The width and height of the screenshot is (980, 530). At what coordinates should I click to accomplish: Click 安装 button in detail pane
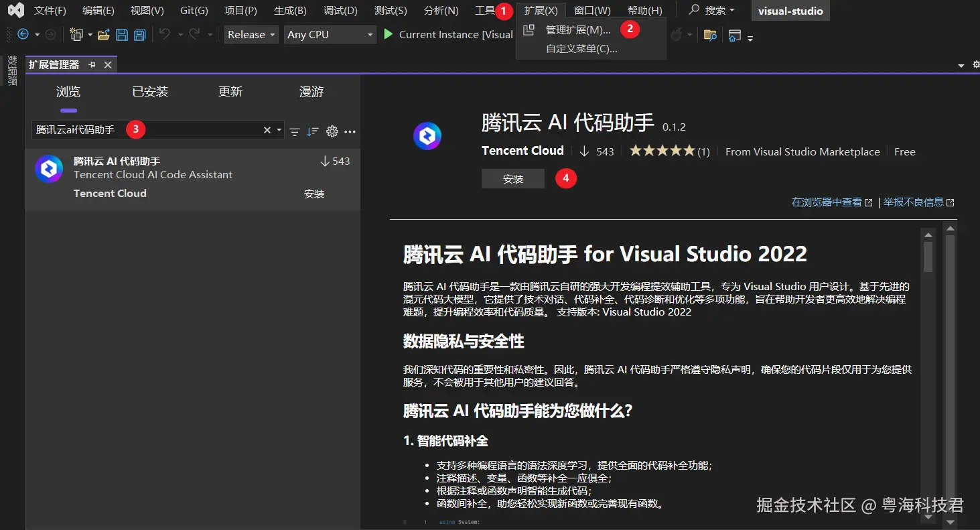(513, 179)
